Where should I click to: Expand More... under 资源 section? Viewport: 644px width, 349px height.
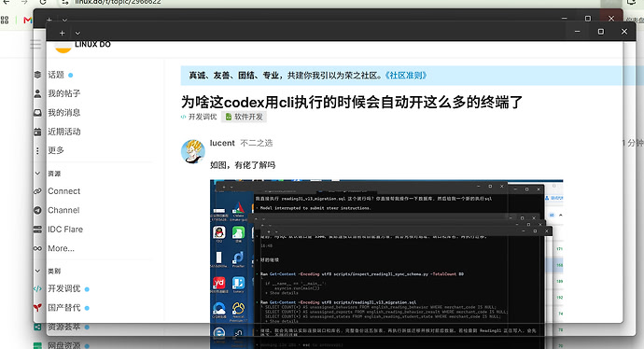tap(62, 248)
